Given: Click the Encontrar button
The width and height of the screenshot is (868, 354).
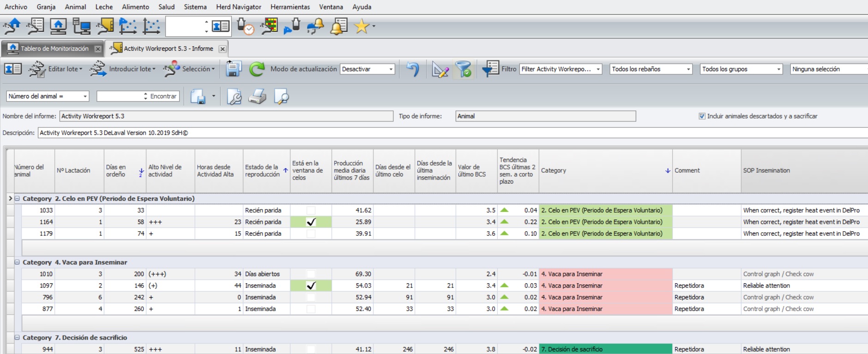Looking at the screenshot, I should [163, 96].
